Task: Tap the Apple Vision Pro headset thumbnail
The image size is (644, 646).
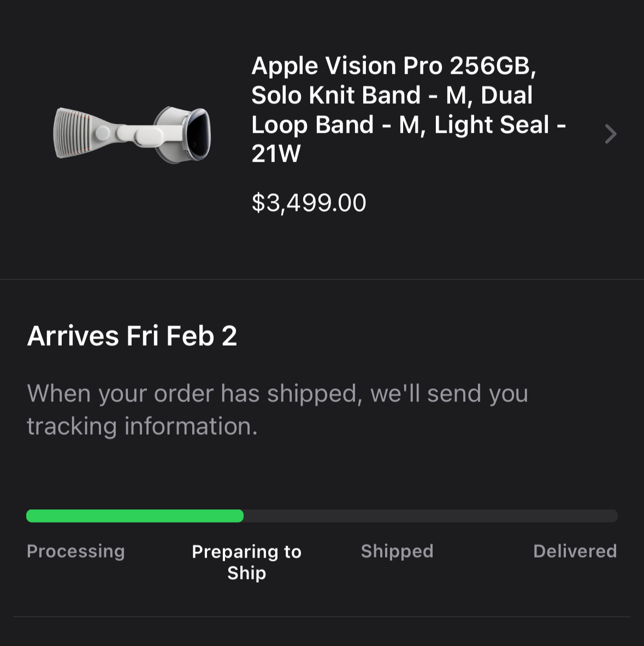Action: pyautogui.click(x=132, y=134)
